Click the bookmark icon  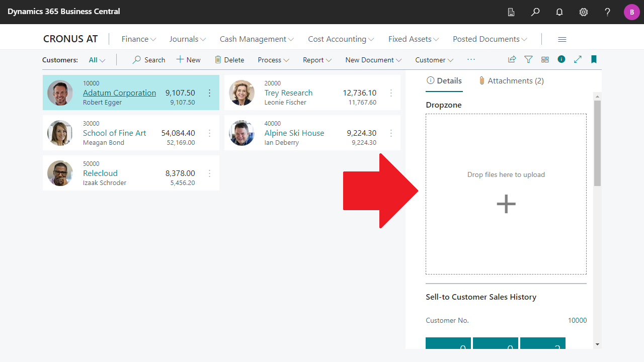pyautogui.click(x=594, y=59)
